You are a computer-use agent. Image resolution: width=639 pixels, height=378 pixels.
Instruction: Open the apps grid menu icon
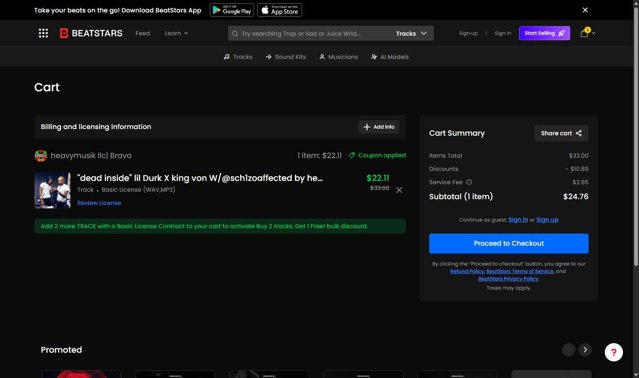coord(43,33)
